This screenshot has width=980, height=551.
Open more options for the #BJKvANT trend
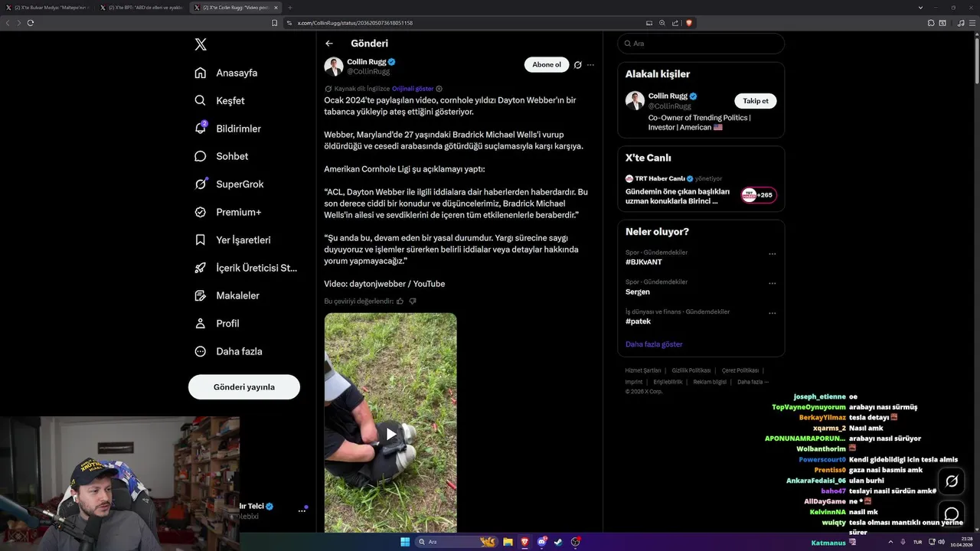(x=773, y=254)
